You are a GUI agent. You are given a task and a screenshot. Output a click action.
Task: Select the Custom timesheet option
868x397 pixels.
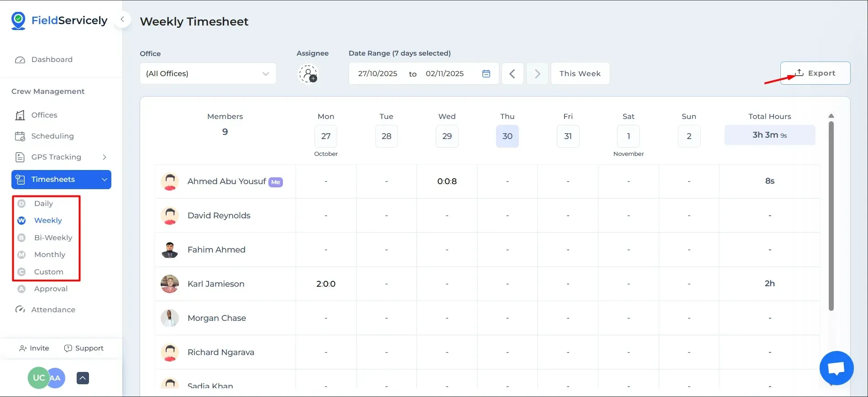(x=48, y=272)
